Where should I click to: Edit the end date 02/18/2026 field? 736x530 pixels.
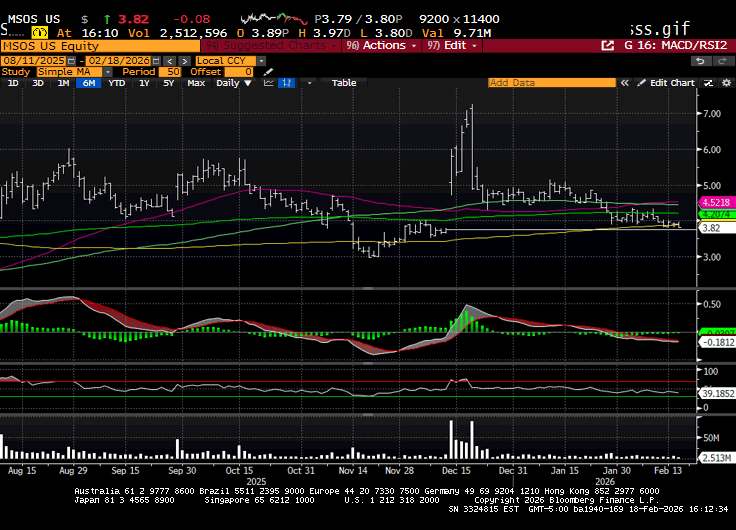tap(119, 61)
